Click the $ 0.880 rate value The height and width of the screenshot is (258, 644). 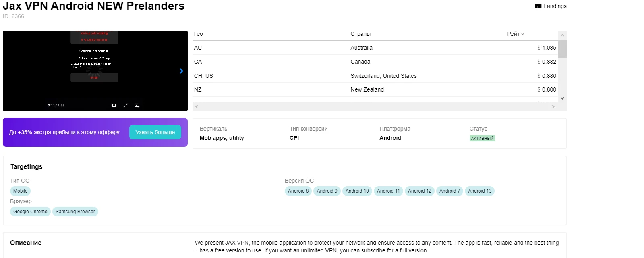click(547, 76)
